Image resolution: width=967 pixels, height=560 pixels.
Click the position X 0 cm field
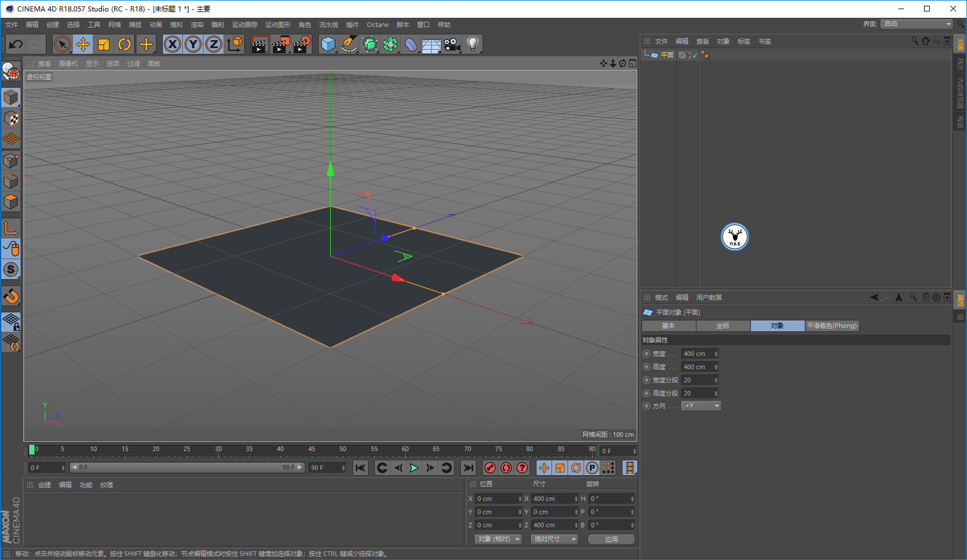pyautogui.click(x=498, y=499)
